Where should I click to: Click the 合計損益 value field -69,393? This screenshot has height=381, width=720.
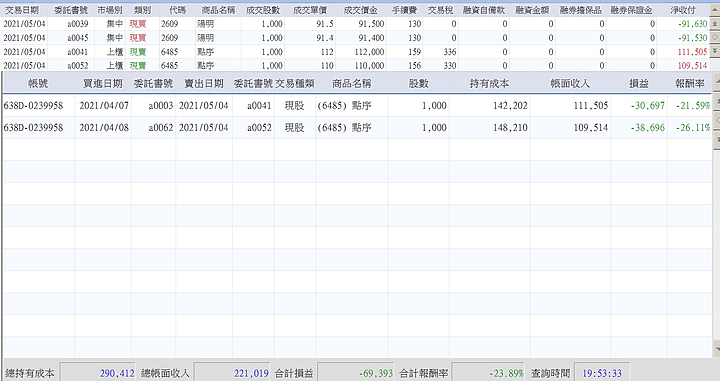coord(356,373)
